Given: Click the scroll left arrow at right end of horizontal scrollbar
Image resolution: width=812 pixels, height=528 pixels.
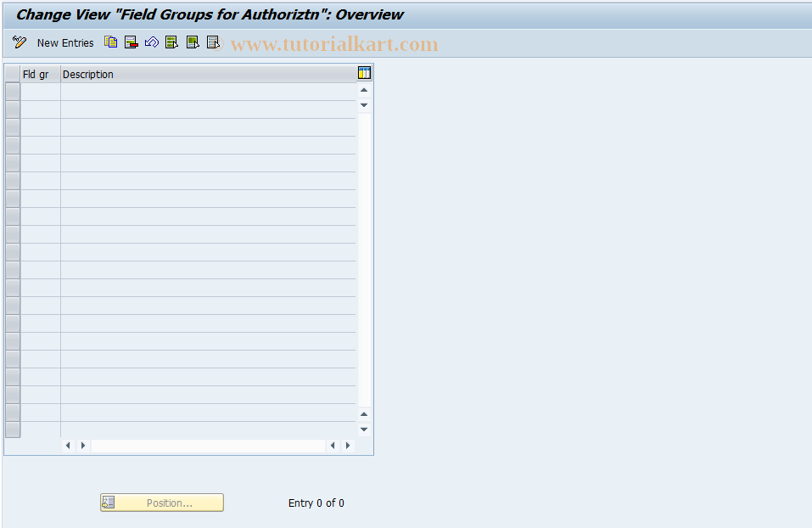Looking at the screenshot, I should click(333, 445).
